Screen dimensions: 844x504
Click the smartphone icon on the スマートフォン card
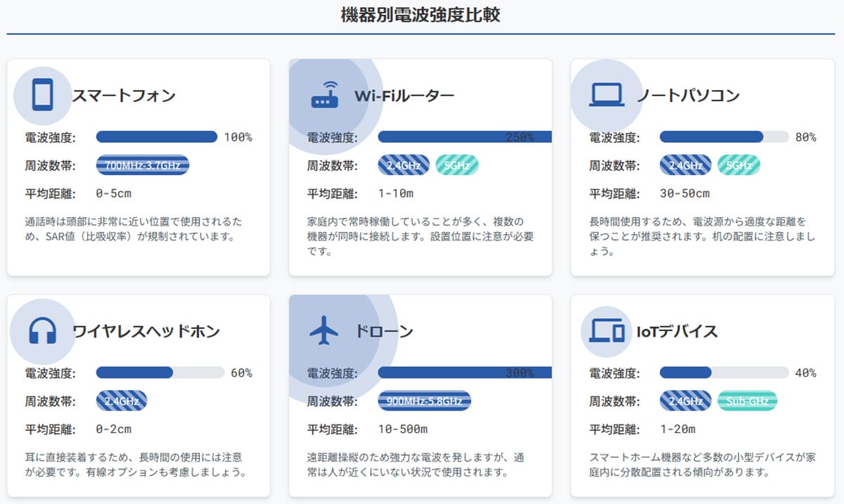[x=42, y=95]
